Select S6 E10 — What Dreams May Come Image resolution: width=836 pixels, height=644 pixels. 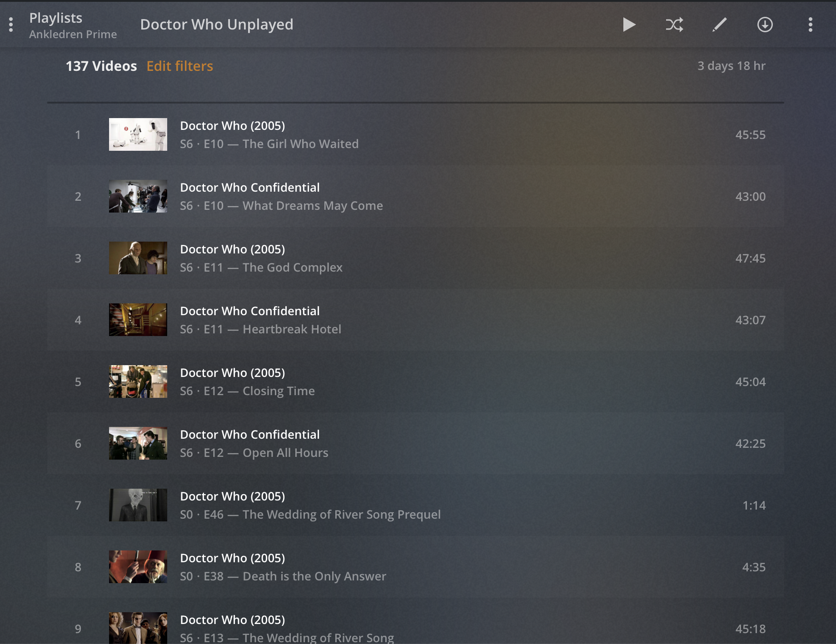282,206
